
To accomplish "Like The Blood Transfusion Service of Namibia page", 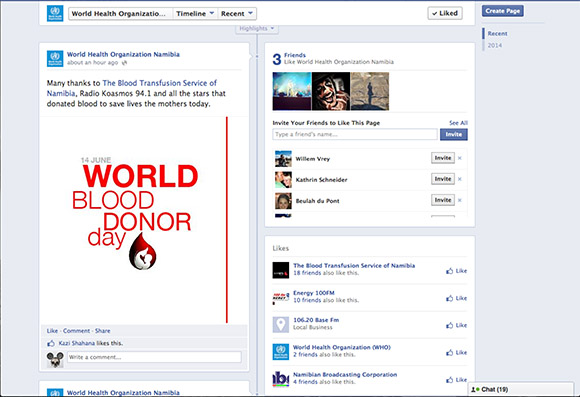I will coord(456,271).
